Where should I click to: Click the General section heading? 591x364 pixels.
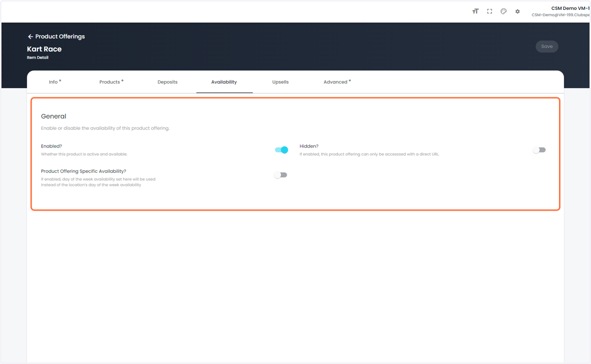[54, 116]
